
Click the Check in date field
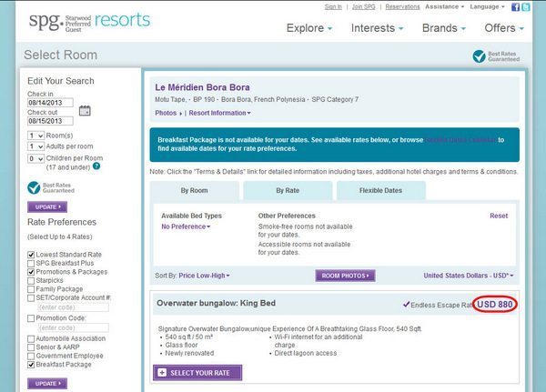[50, 103]
